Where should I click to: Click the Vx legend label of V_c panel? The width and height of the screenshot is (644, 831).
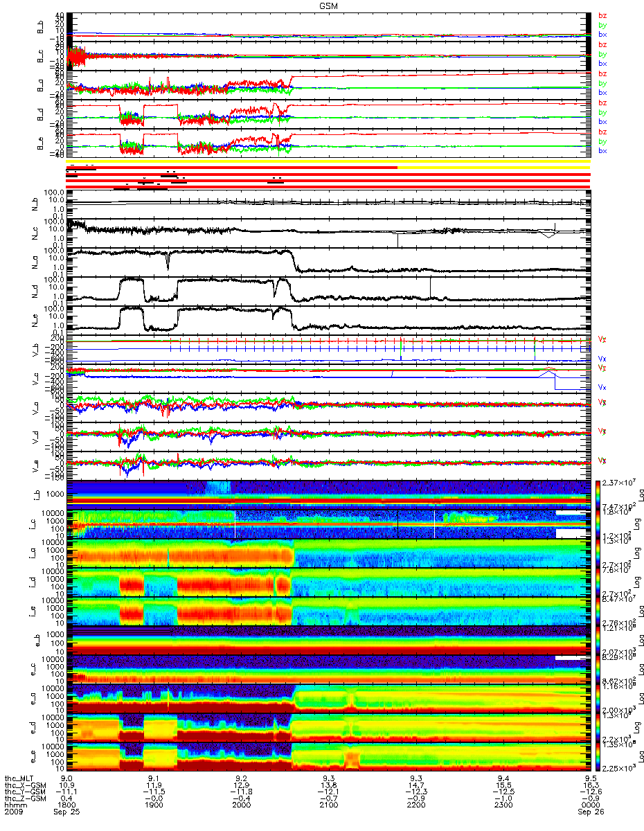coord(602,387)
